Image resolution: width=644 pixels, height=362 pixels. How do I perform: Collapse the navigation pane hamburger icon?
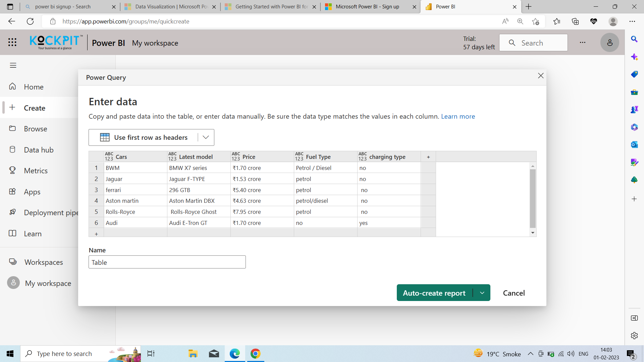[x=13, y=65]
